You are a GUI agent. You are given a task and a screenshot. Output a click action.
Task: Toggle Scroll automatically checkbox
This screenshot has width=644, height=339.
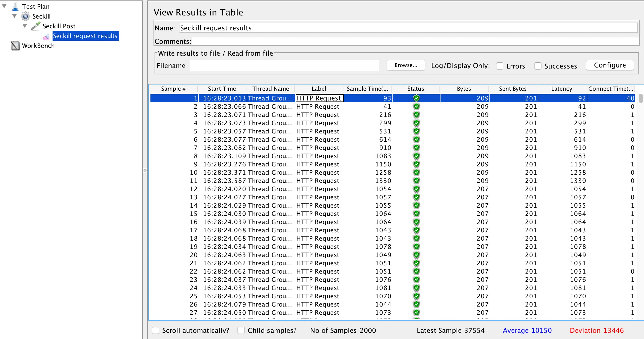156,330
